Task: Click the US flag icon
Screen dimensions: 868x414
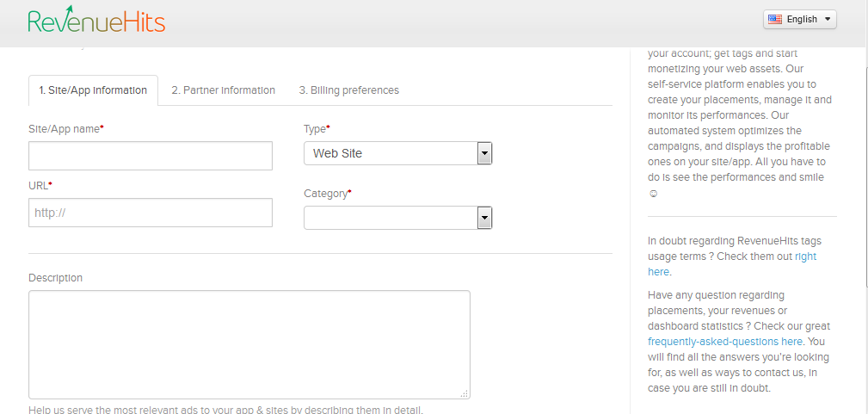Action: [775, 19]
